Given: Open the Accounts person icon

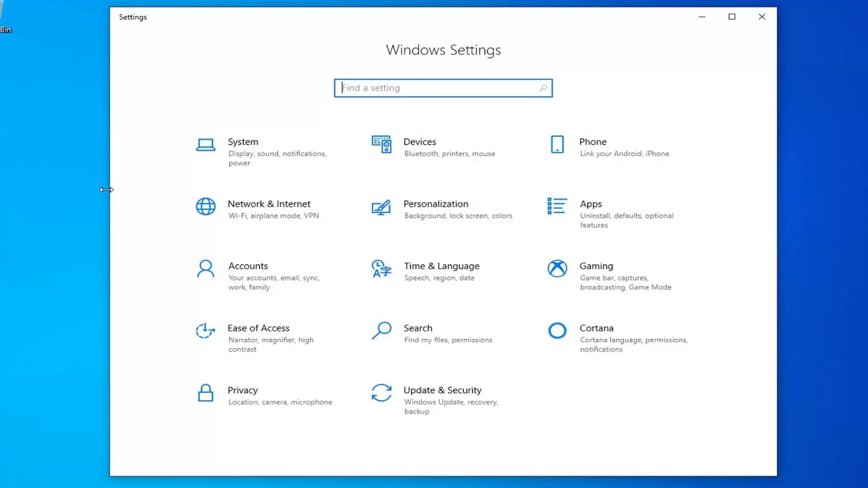Looking at the screenshot, I should (x=205, y=269).
